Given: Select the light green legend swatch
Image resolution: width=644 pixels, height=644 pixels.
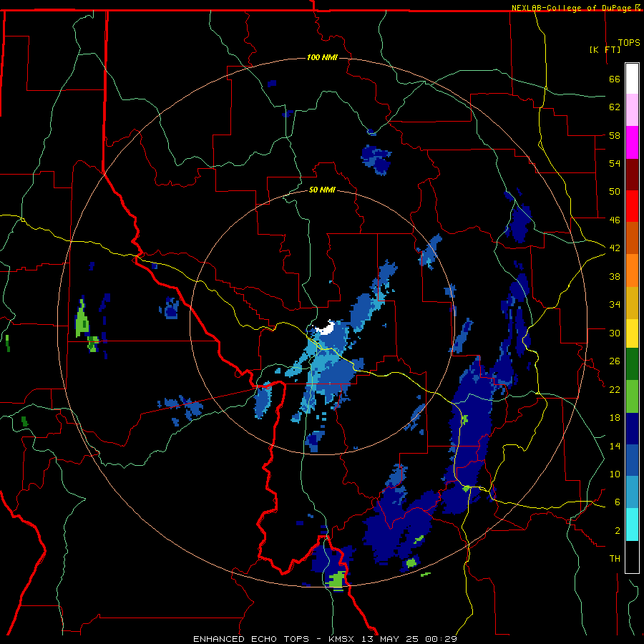Looking at the screenshot, I should pyautogui.click(x=632, y=396).
